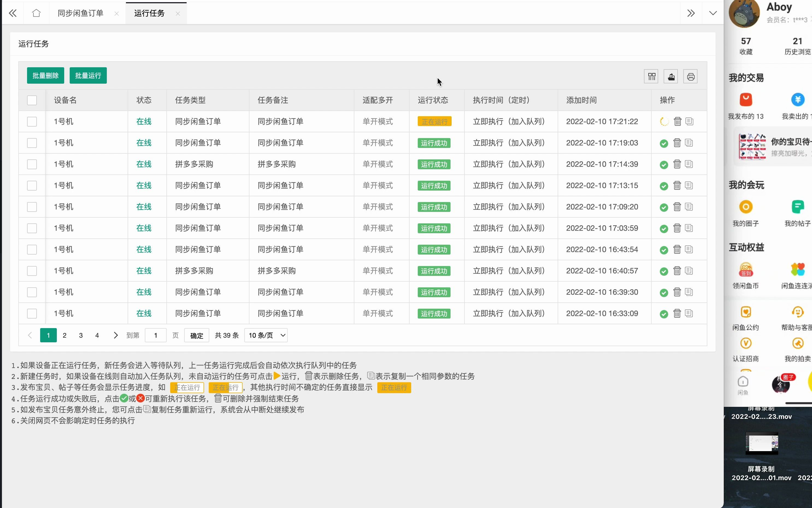Click next page arrow in pagination
812x508 pixels.
pos(116,335)
